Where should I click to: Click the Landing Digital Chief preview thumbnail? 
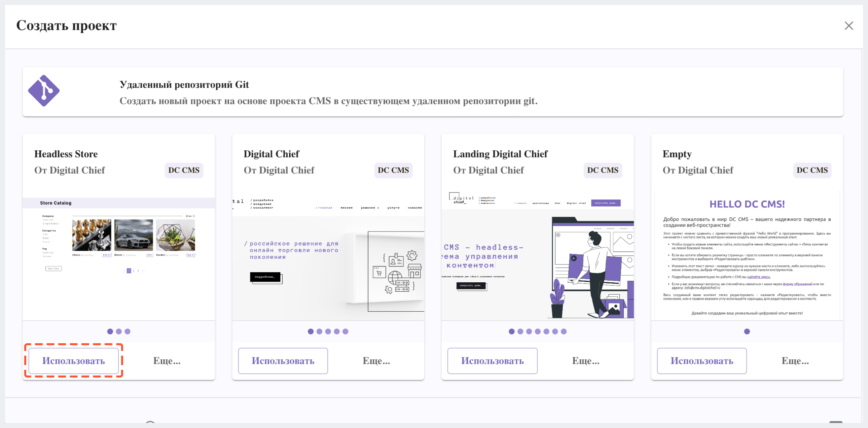point(537,255)
